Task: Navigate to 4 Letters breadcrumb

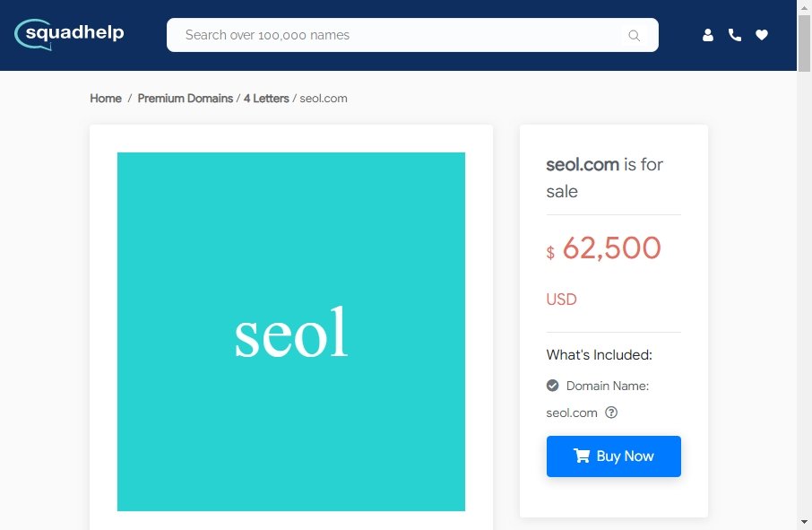Action: point(266,99)
